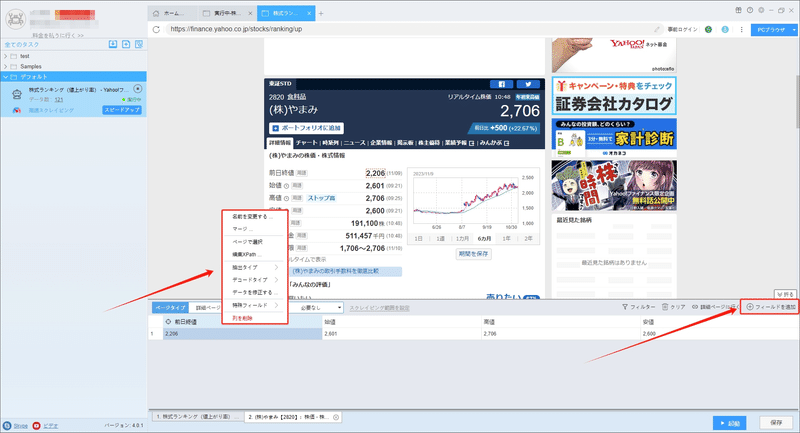Open the help question mark icon
Image resolution: width=800 pixels, height=433 pixels.
pos(749,10)
